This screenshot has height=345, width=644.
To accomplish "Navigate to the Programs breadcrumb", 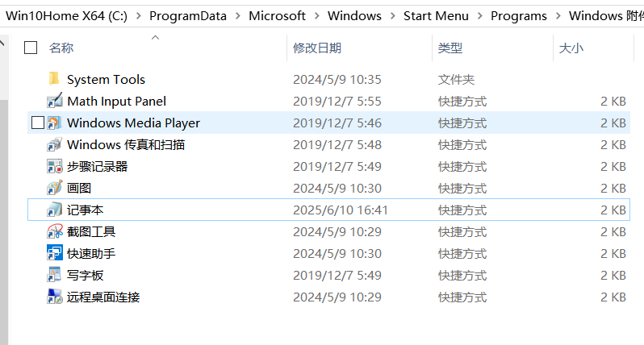I will [519, 16].
